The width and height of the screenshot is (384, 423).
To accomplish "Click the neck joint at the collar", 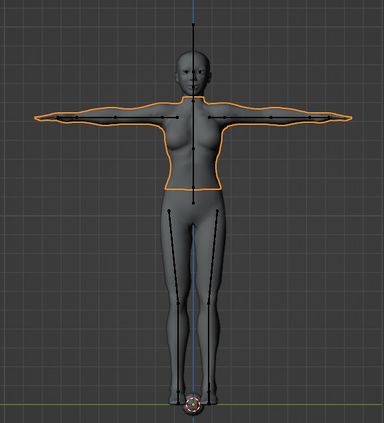I will [x=193, y=100].
